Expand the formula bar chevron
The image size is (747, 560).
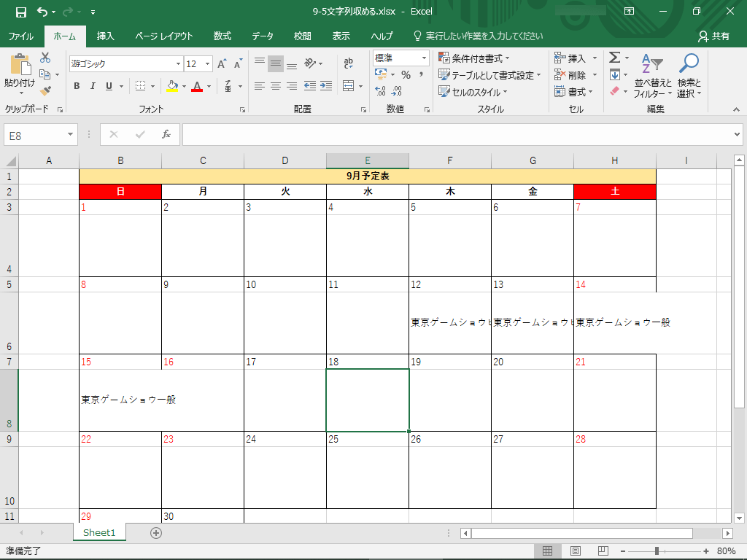(x=737, y=135)
